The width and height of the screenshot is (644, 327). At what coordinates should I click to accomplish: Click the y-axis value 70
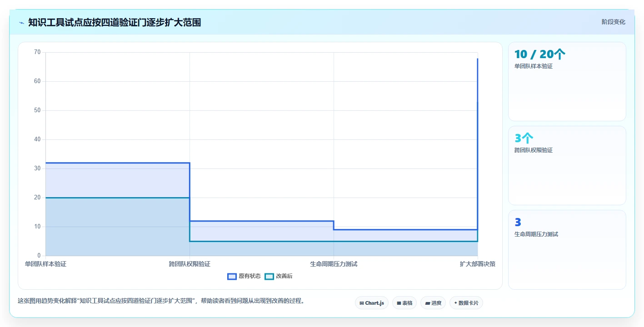click(x=37, y=52)
